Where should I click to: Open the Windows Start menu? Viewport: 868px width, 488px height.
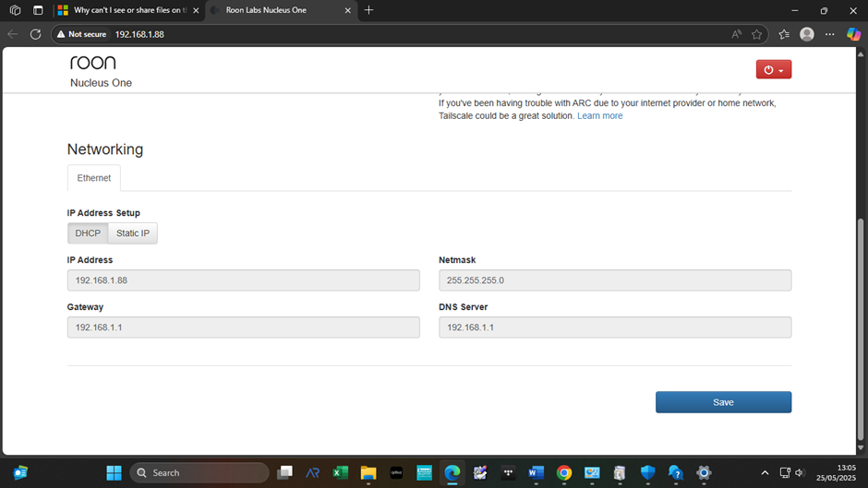pyautogui.click(x=114, y=473)
